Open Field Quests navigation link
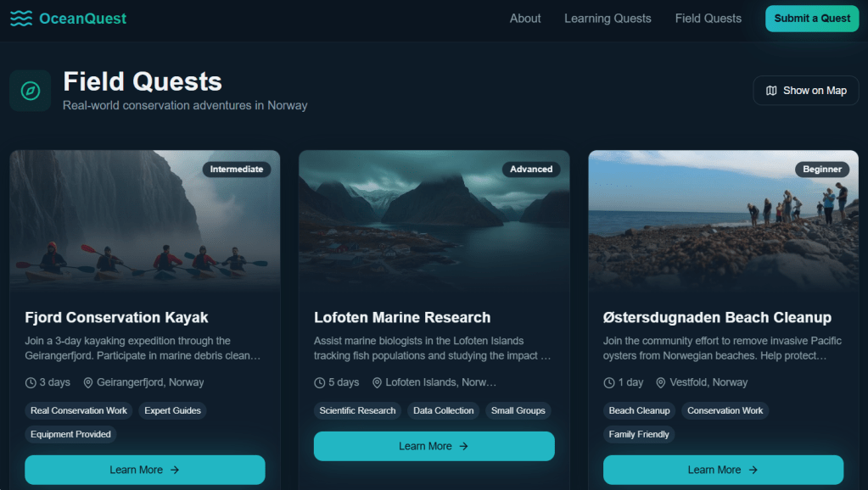The width and height of the screenshot is (868, 490). [708, 19]
